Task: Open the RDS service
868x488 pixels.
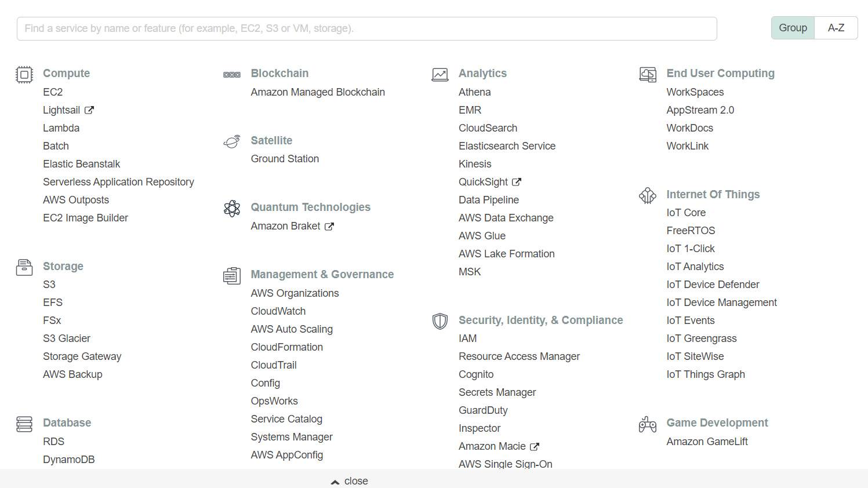Action: 54,442
